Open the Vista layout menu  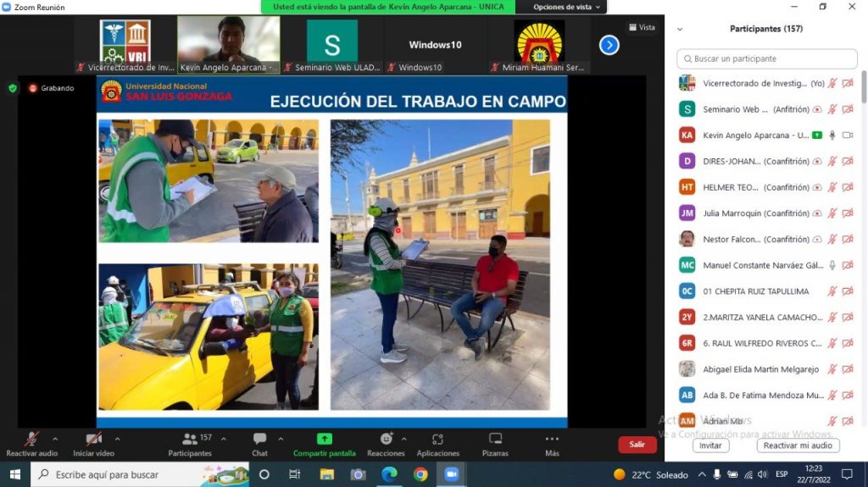pos(643,27)
